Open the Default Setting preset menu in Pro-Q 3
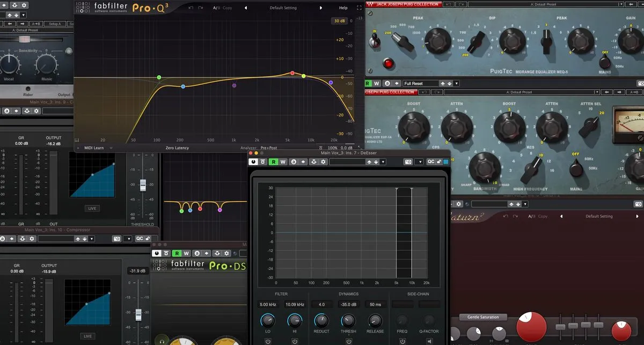 pyautogui.click(x=283, y=8)
